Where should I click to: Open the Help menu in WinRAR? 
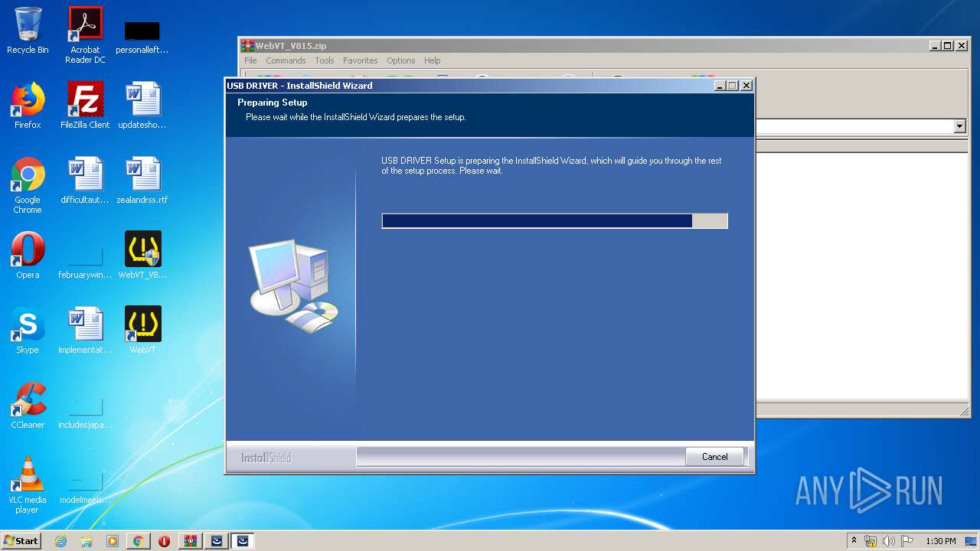click(433, 60)
